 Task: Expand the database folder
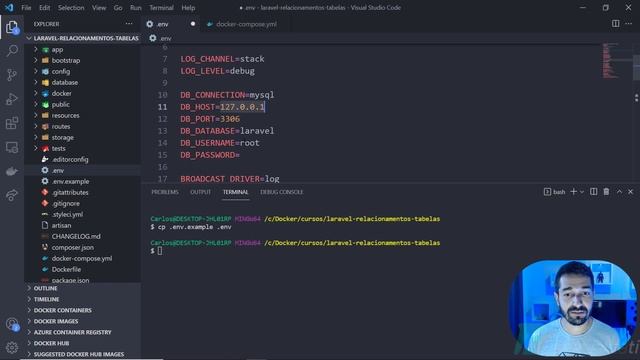tap(83, 82)
